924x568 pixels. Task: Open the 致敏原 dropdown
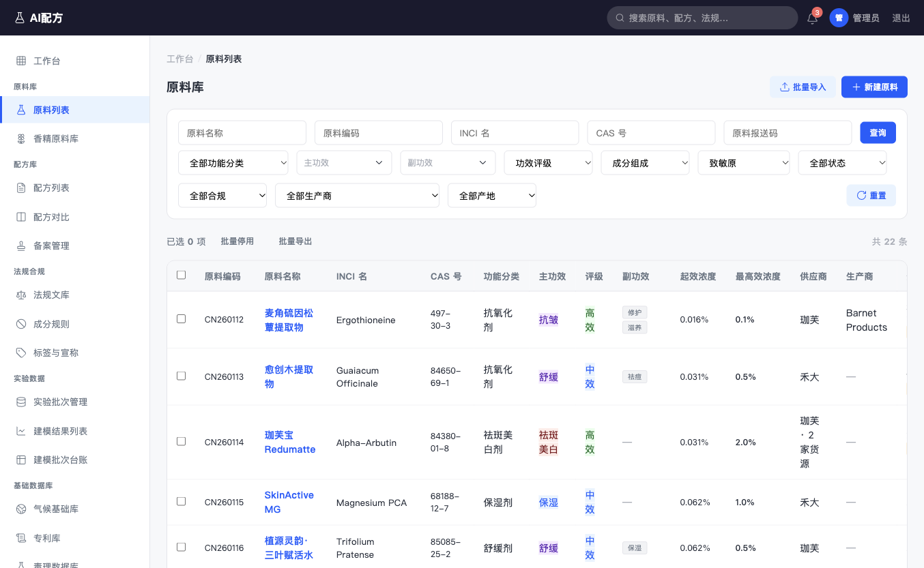click(744, 163)
